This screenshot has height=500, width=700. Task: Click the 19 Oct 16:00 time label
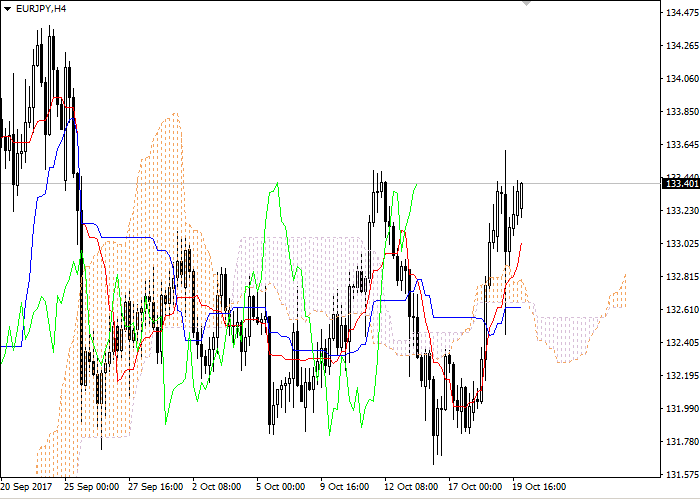[539, 487]
